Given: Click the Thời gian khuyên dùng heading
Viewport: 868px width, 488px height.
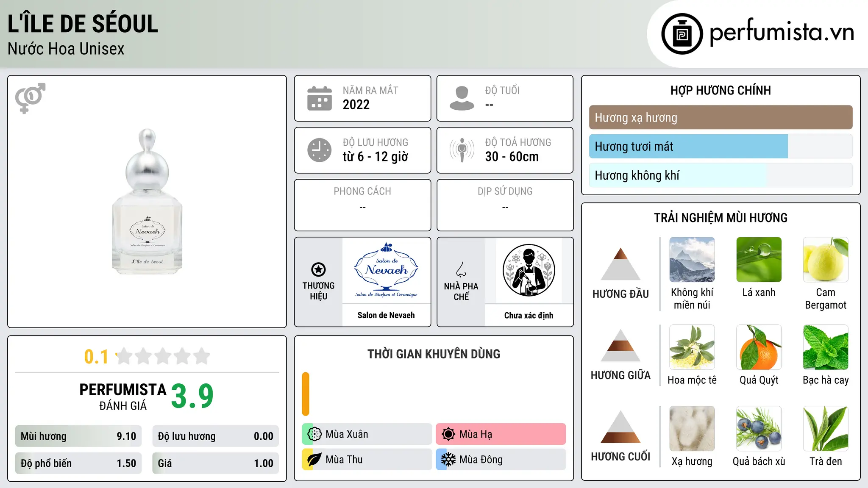Looking at the screenshot, I should pos(434,354).
